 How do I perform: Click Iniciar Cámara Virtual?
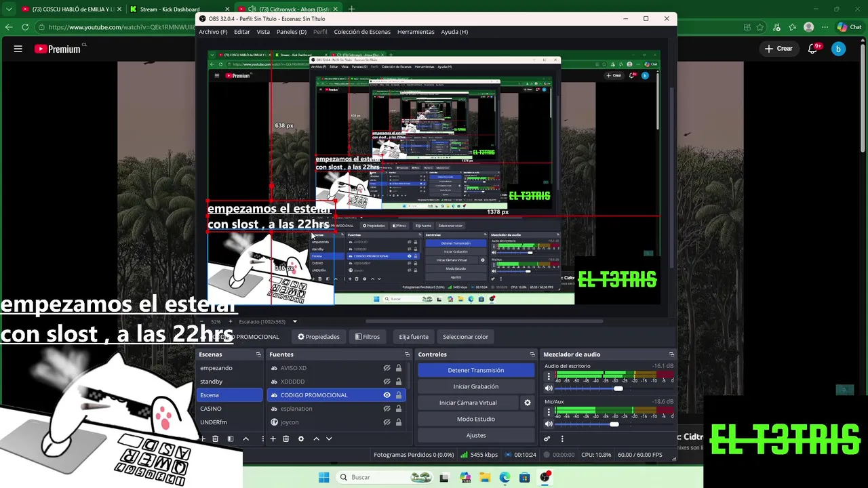[x=468, y=403]
